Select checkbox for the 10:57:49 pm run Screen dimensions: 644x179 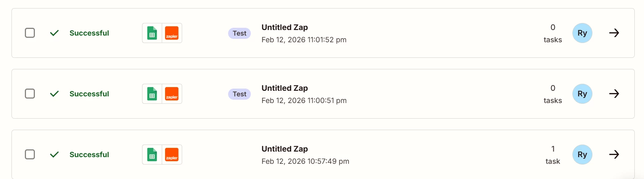point(30,155)
